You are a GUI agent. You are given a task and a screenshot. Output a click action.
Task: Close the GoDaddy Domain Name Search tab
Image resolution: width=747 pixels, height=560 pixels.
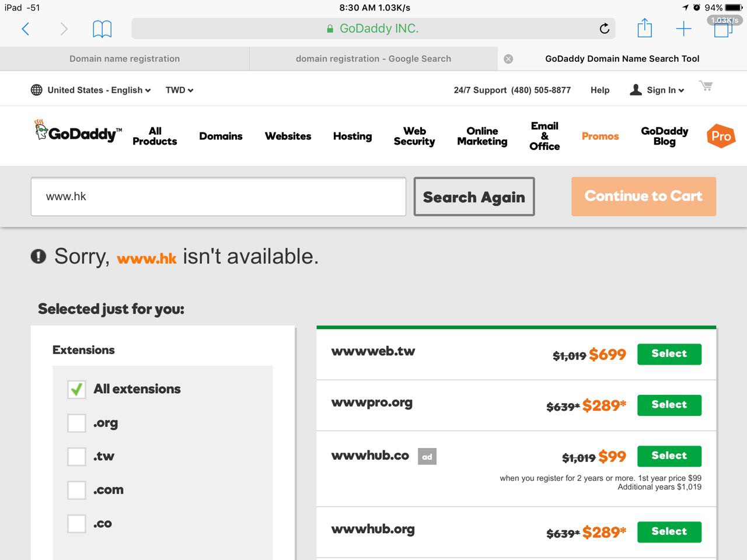(x=508, y=59)
